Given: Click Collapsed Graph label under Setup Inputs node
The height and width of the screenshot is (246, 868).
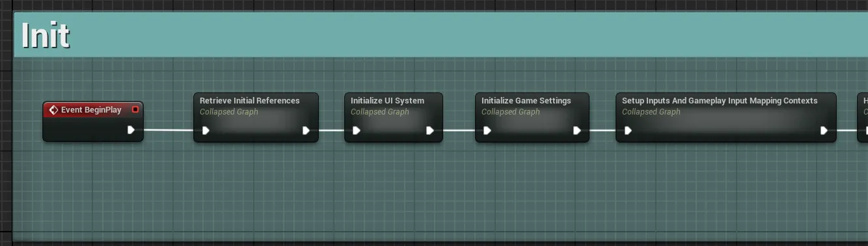Looking at the screenshot, I should (651, 112).
